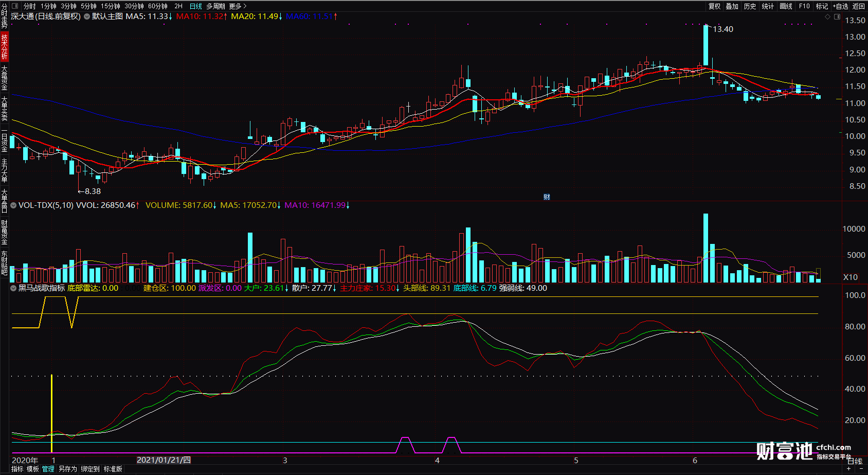The image size is (868, 475).
Task: Open the 分时走势 sidebar tab
Action: (x=4, y=16)
